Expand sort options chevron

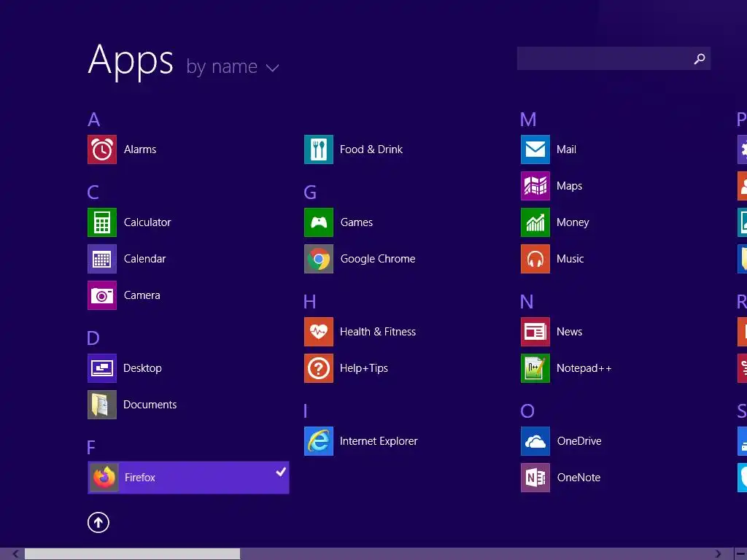(x=273, y=69)
